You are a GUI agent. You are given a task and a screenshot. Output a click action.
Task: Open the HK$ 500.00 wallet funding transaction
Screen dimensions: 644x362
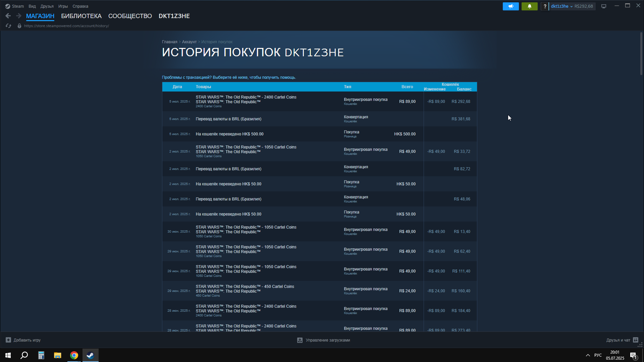coord(319,134)
